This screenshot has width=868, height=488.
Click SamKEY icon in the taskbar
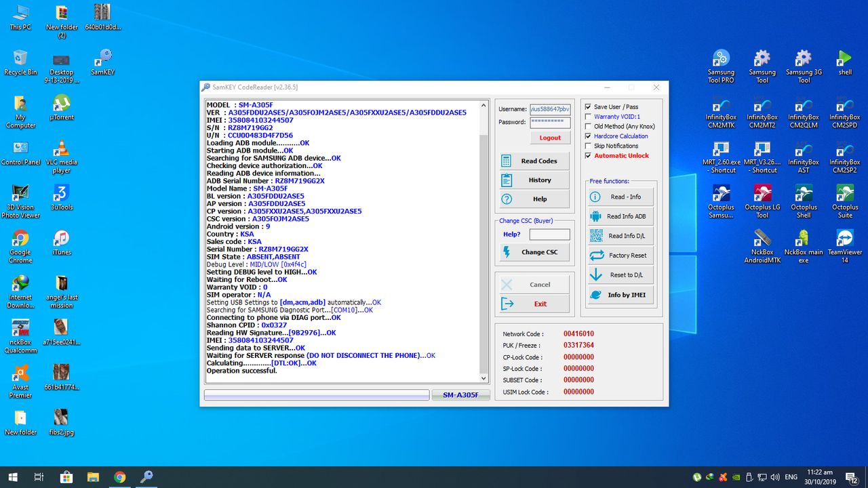click(x=146, y=476)
